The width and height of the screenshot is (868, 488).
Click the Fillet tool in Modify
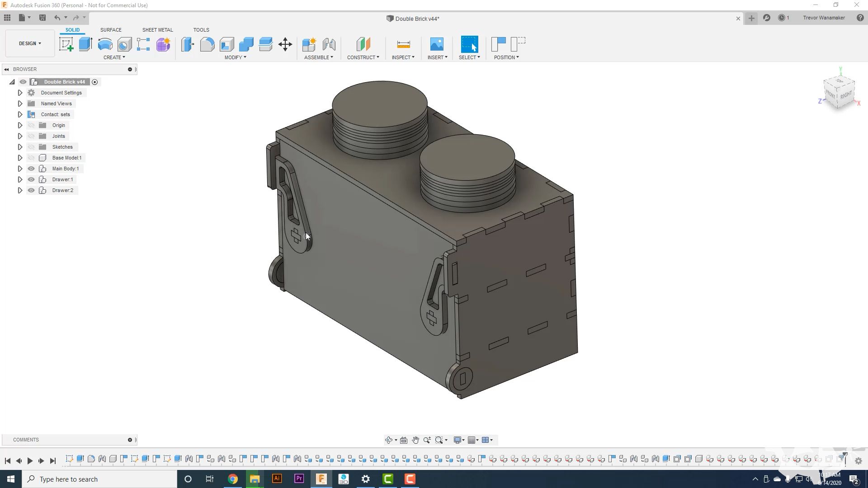pyautogui.click(x=207, y=44)
